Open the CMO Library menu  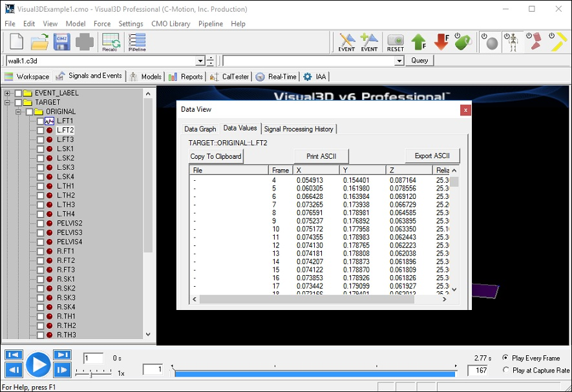171,24
